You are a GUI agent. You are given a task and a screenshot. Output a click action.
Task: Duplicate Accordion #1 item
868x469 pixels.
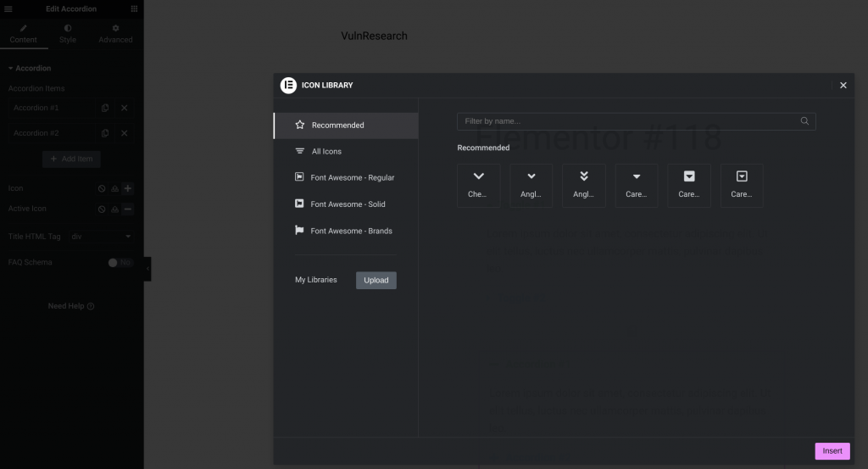coord(105,108)
